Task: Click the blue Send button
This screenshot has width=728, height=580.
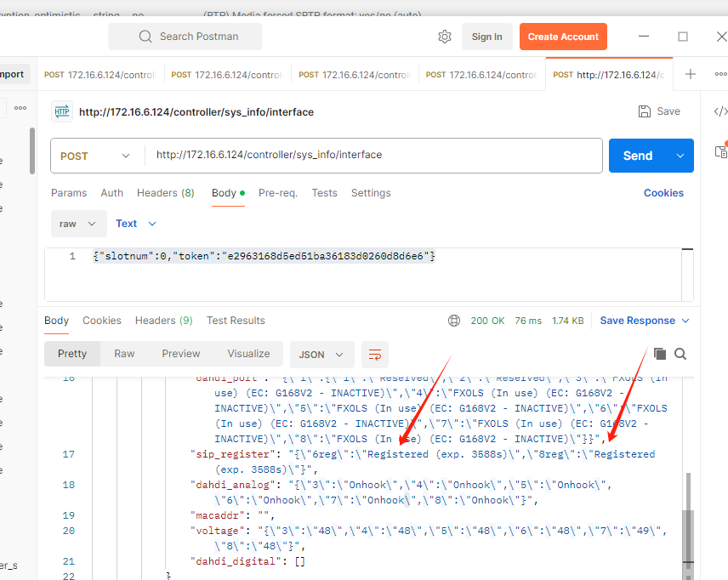Action: [x=638, y=156]
